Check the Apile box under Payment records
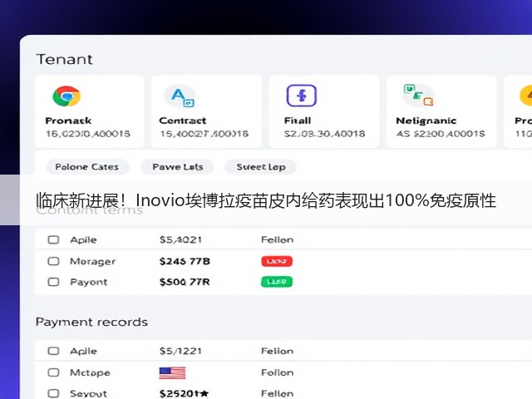This screenshot has height=399, width=532. (x=53, y=351)
